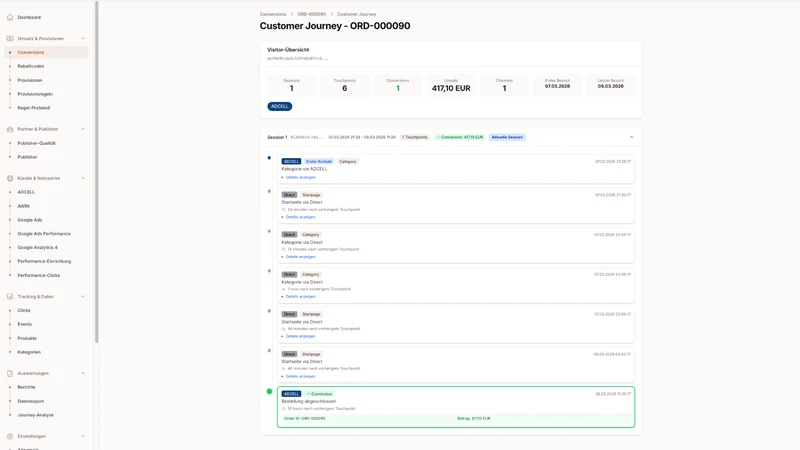This screenshot has height=450, width=800.
Task: Open Performance-Clicks page
Action: click(38, 276)
